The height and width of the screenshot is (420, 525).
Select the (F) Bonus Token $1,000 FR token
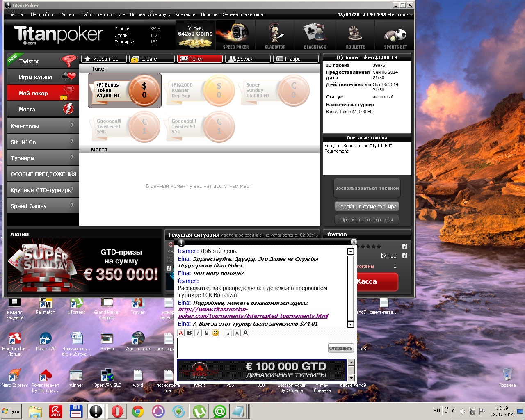tap(125, 91)
